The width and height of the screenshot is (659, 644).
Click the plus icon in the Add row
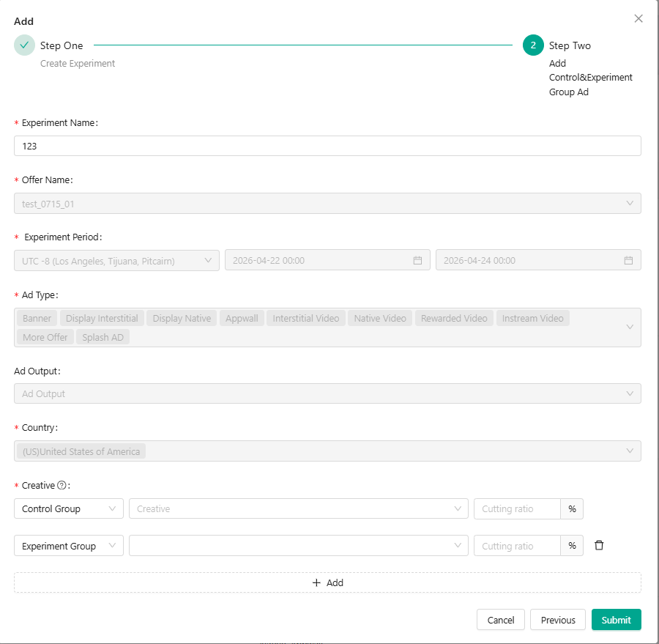pyautogui.click(x=316, y=582)
